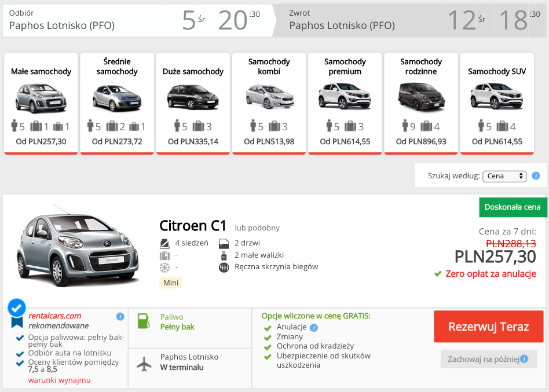
Task: Open the Cena sort dropdown
Action: (504, 175)
